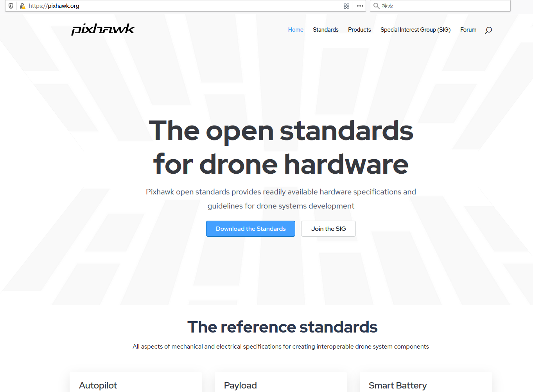Viewport: 533px width, 392px height.
Task: Open the padlock site security info
Action: coord(23,6)
